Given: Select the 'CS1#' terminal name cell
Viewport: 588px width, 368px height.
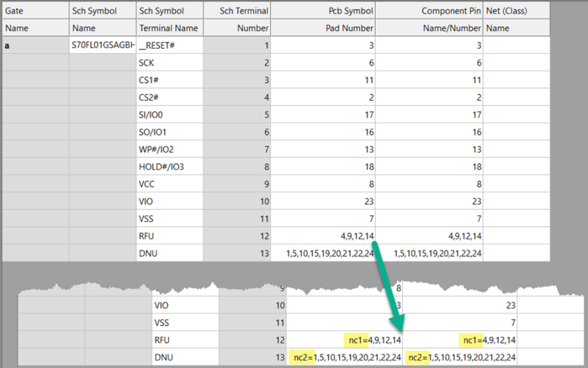Looking at the screenshot, I should coord(170,80).
